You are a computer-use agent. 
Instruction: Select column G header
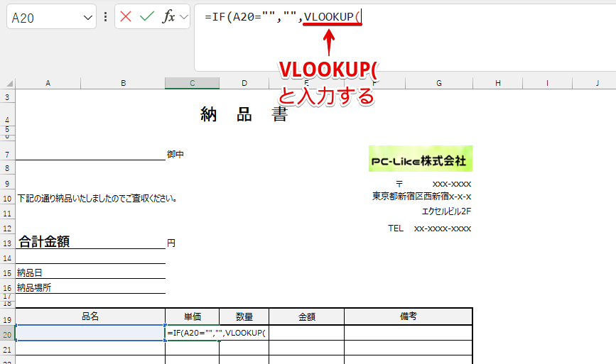click(x=439, y=83)
